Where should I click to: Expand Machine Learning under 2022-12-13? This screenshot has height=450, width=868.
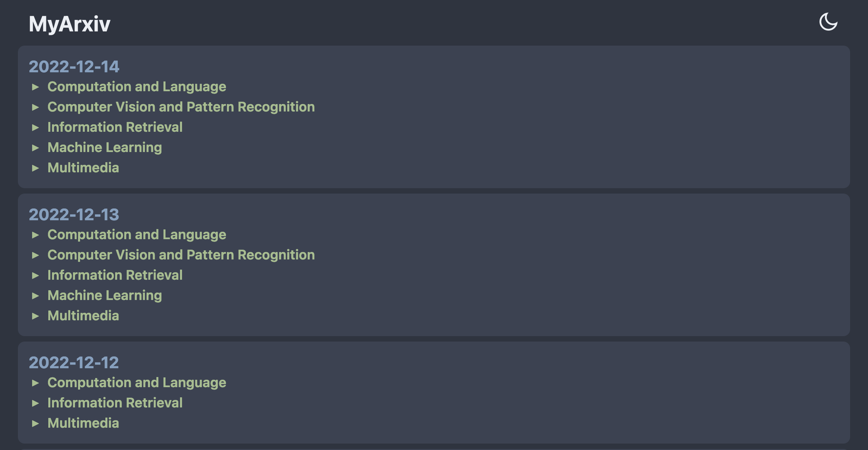pyautogui.click(x=105, y=296)
